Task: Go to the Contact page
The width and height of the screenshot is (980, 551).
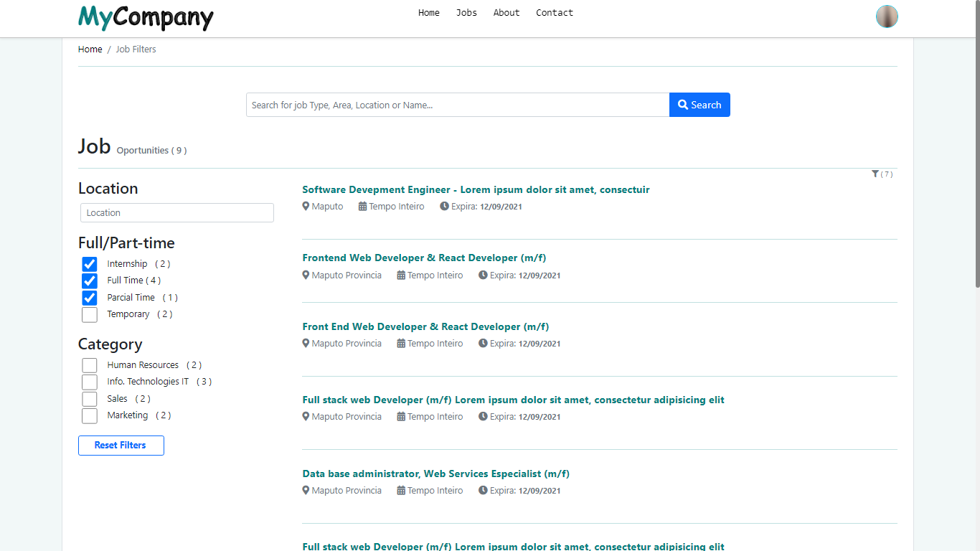Action: click(554, 13)
